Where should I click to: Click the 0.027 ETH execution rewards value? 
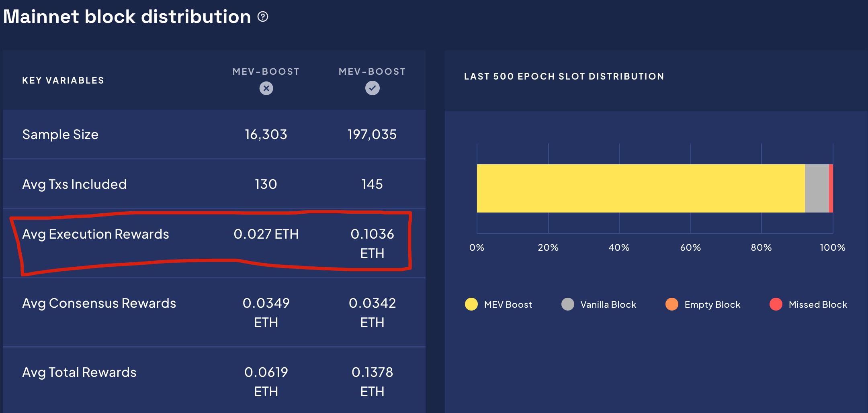pyautogui.click(x=266, y=234)
